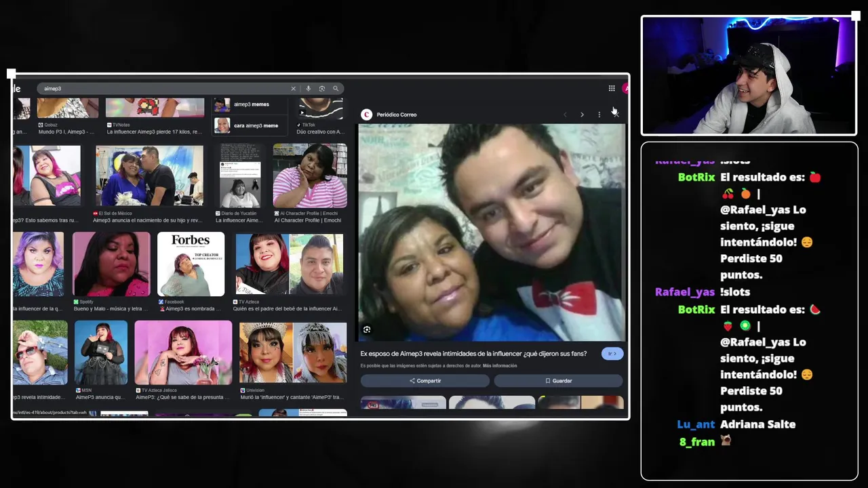This screenshot has width=868, height=488.
Task: Show previous image with the left arrow
Action: [x=565, y=115]
